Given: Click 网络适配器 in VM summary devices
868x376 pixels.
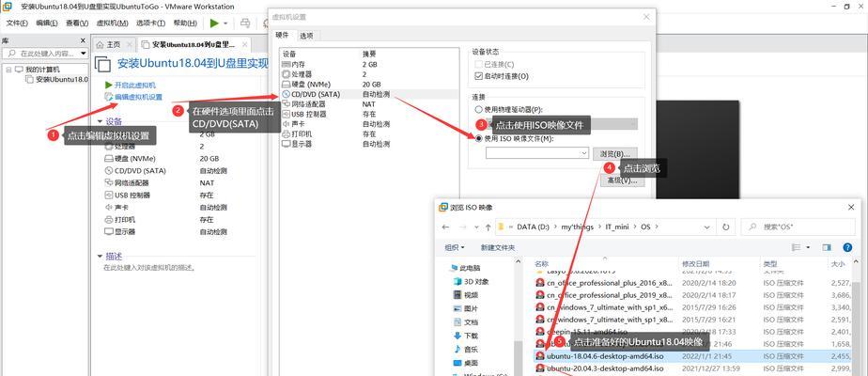Looking at the screenshot, I should (x=127, y=182).
